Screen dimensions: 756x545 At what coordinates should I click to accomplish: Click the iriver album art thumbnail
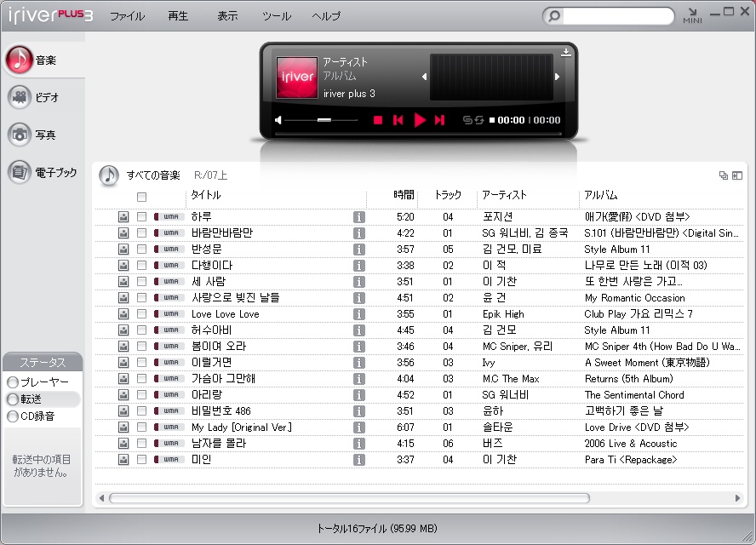[x=297, y=77]
